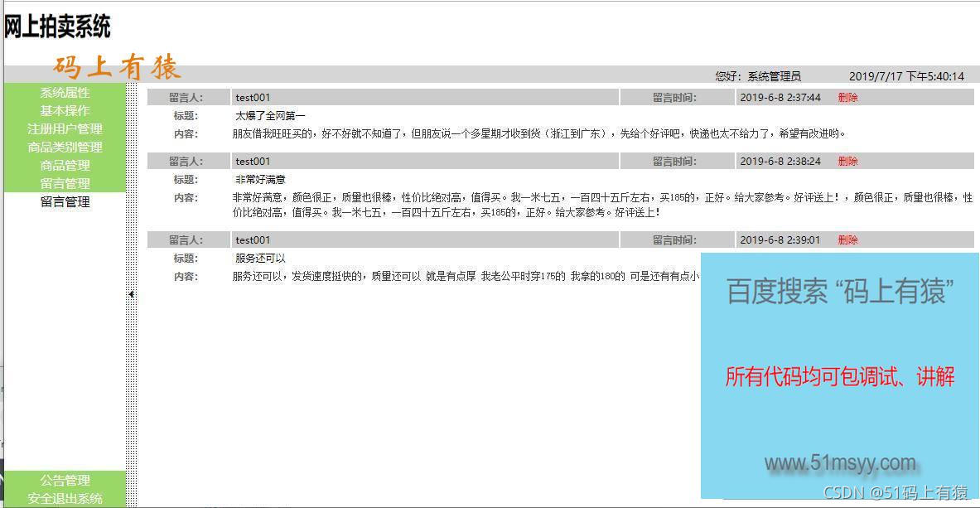This screenshot has height=508, width=980.
Task: Delete the 服务还可以 message via 删除
Action: coord(847,239)
